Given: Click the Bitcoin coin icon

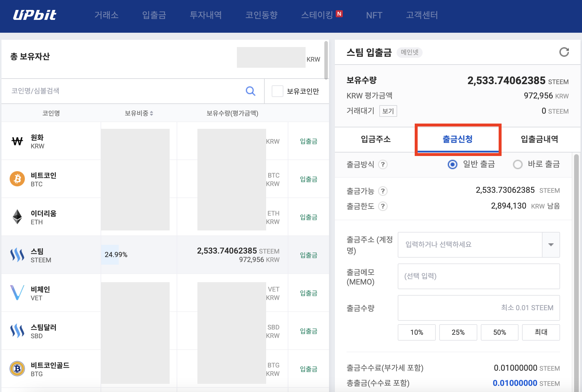Looking at the screenshot, I should pyautogui.click(x=17, y=179).
